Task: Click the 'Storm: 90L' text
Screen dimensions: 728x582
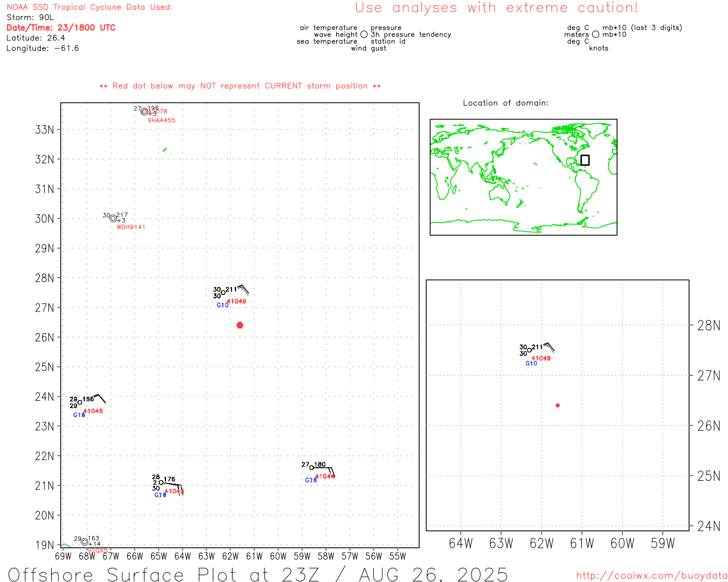Action: click(x=30, y=18)
